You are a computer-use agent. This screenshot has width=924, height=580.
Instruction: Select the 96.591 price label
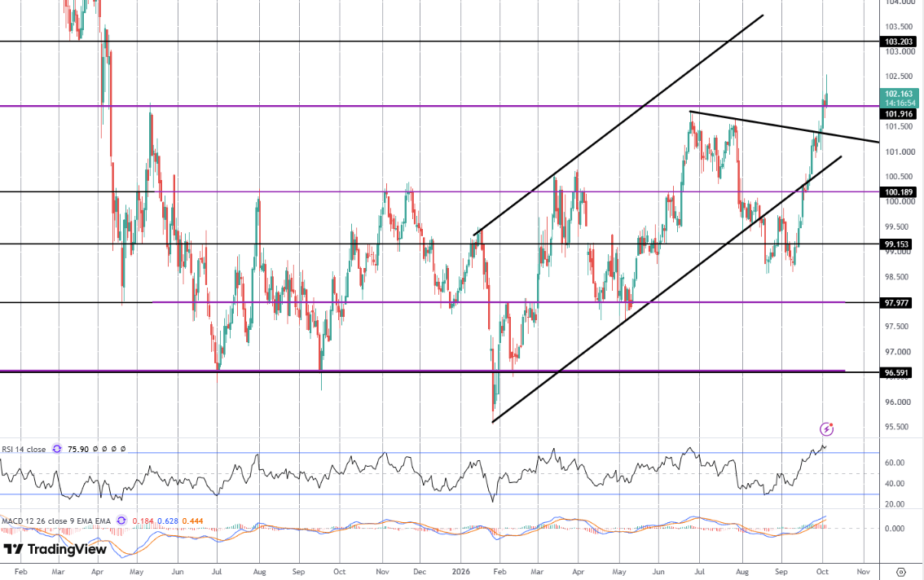point(897,372)
